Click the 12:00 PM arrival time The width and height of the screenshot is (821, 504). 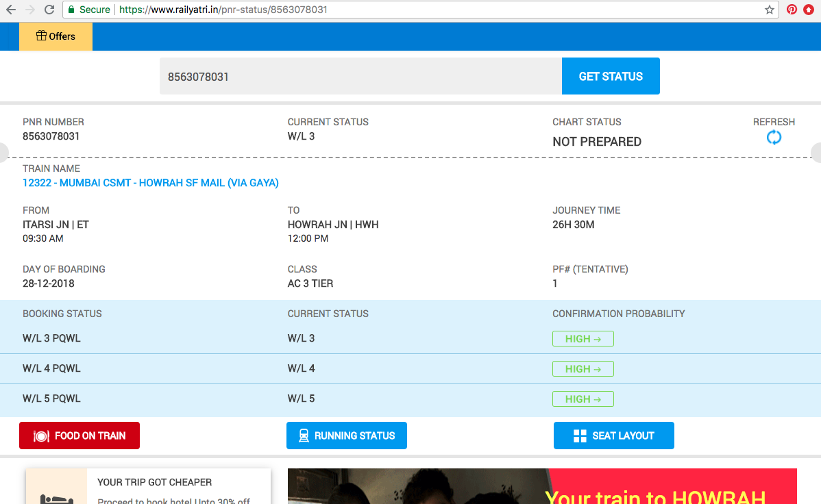point(308,238)
